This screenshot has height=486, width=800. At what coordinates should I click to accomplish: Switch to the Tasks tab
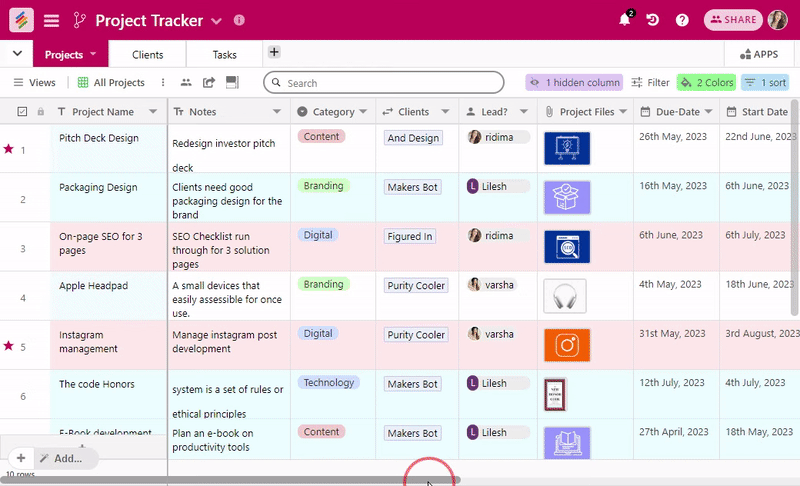point(224,55)
